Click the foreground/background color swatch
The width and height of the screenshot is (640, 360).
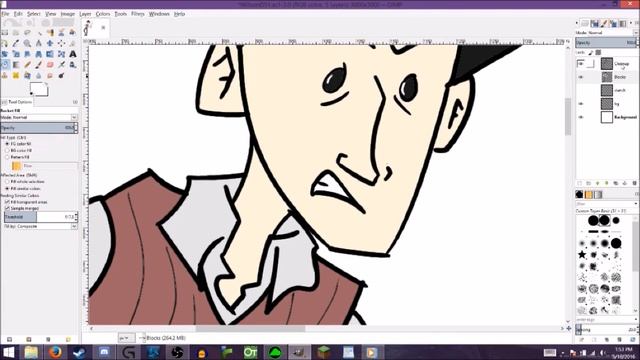pyautogui.click(x=39, y=89)
